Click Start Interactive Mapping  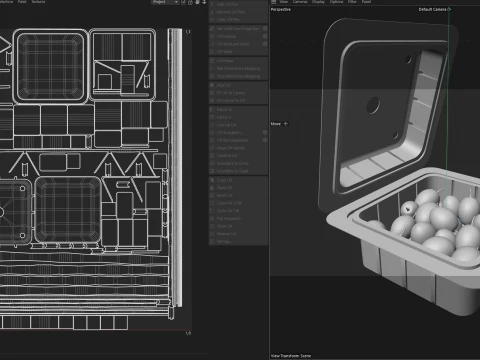[x=238, y=69]
